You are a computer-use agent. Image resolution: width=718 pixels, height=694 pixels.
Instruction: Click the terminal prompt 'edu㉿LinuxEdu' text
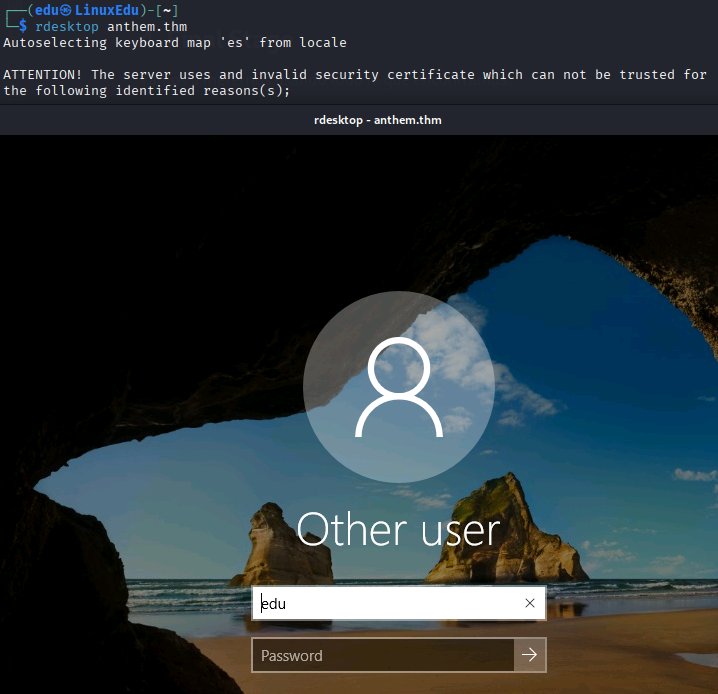tap(87, 10)
